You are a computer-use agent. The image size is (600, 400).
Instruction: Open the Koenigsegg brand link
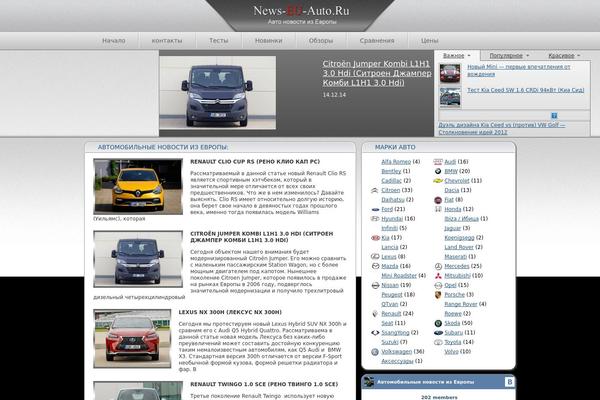point(459,238)
